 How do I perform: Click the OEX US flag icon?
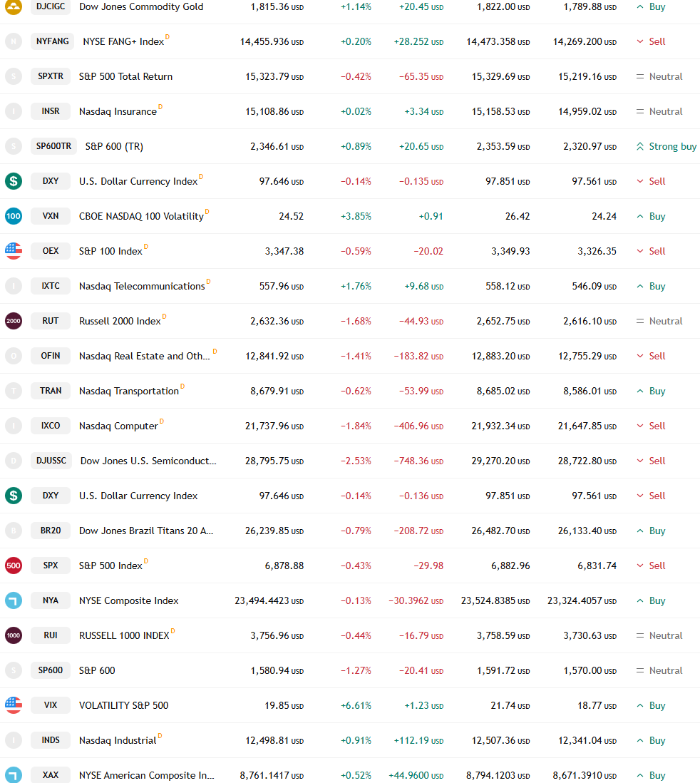click(14, 251)
